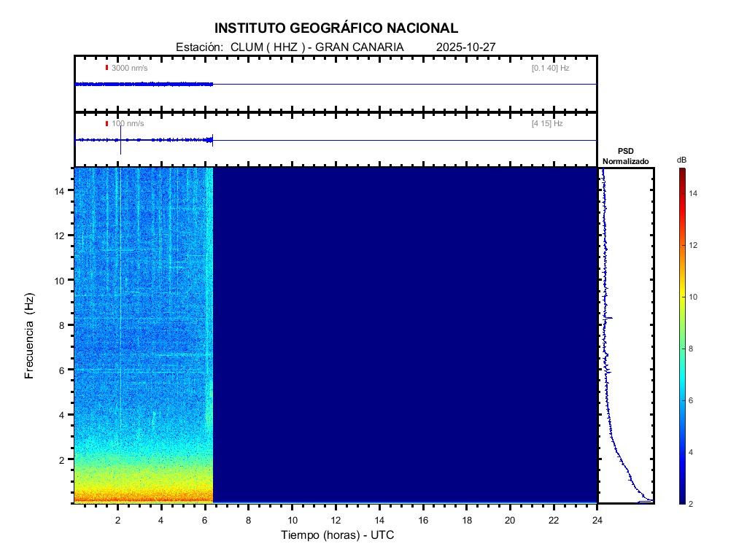Click the 12 hour tick label on time axis

(x=336, y=520)
